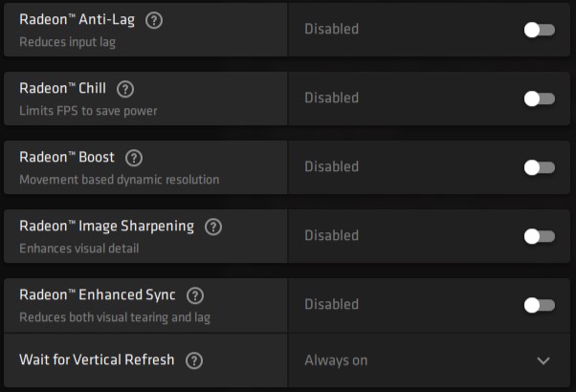Screen dimensions: 576x392
Task: Turn on the Radeon Chill switch
Action: coord(540,98)
